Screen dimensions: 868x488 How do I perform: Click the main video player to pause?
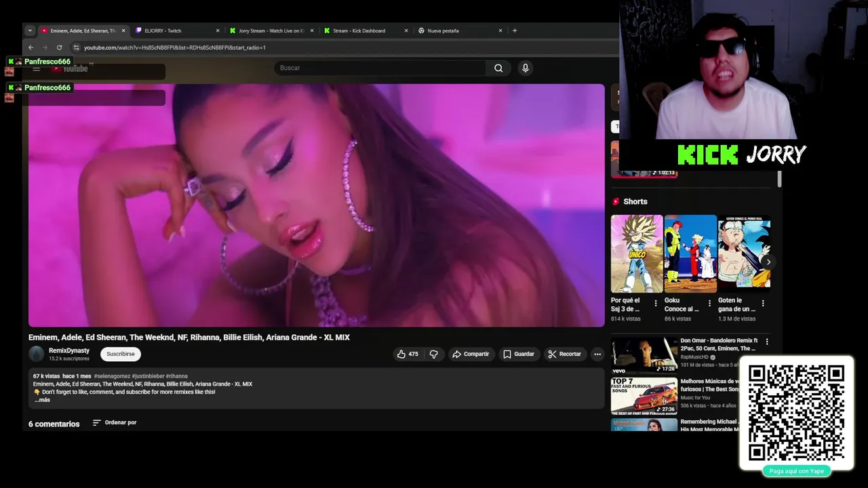316,205
